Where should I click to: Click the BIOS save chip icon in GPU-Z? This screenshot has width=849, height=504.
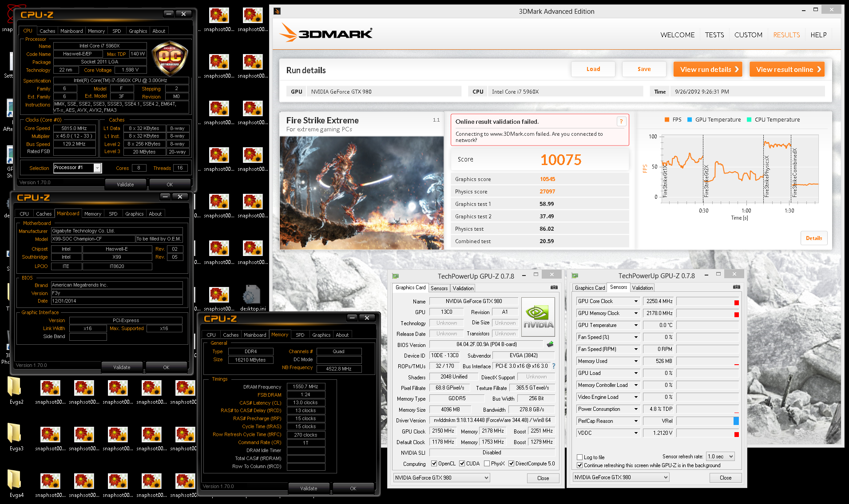(x=550, y=344)
